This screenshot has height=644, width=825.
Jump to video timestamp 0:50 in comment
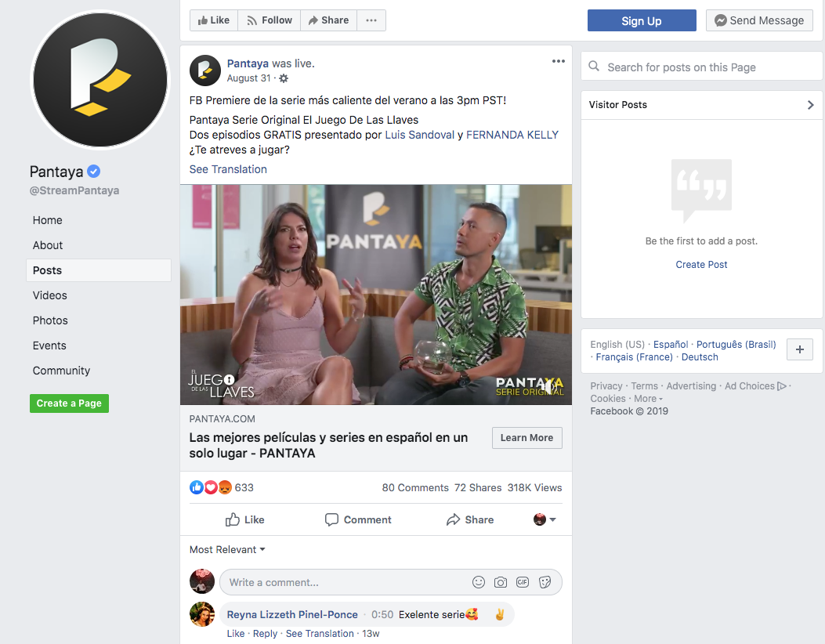[x=382, y=614]
